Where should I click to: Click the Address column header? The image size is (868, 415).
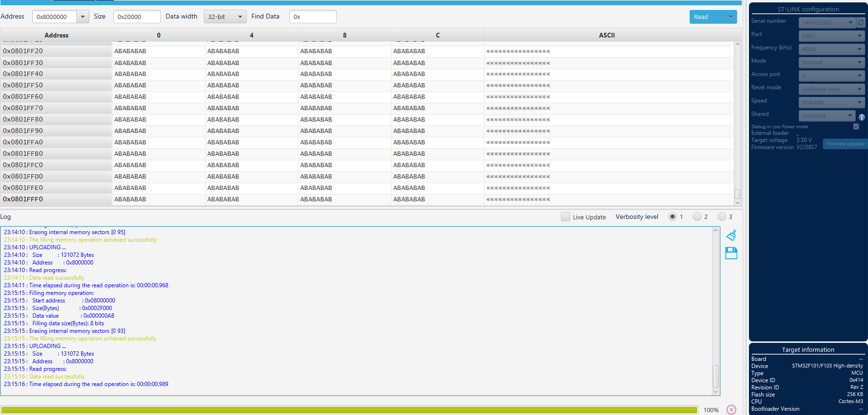[56, 35]
